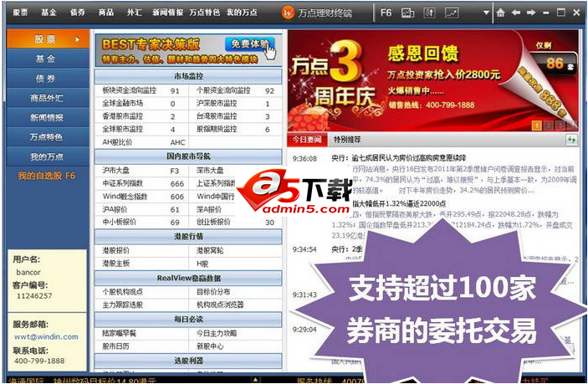The image size is (588, 384).
Task: Open 创业板报价
Action: tap(213, 222)
